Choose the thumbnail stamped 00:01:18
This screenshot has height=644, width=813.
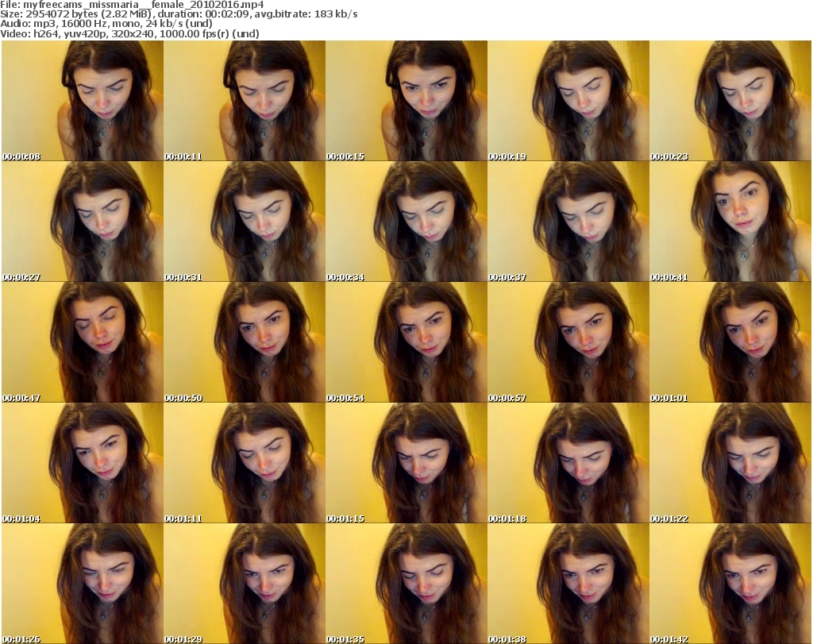tap(568, 463)
